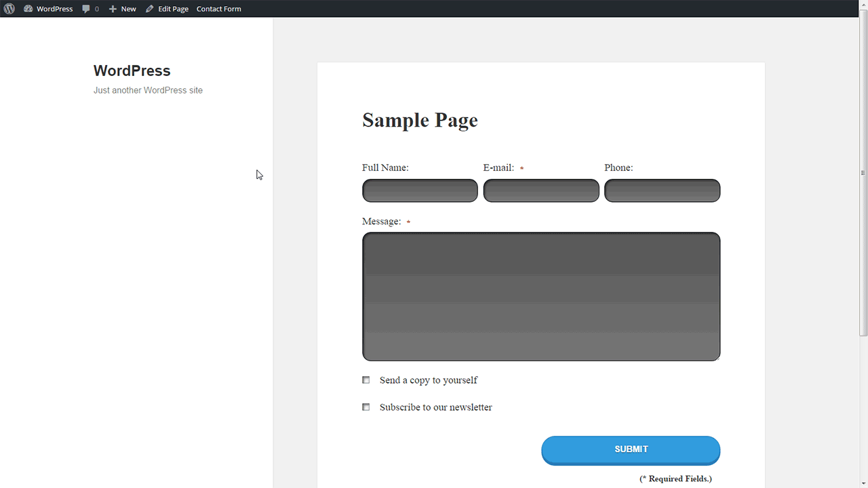Open the WordPress dashboard site link
Screen dimensions: 868x488
[48, 9]
